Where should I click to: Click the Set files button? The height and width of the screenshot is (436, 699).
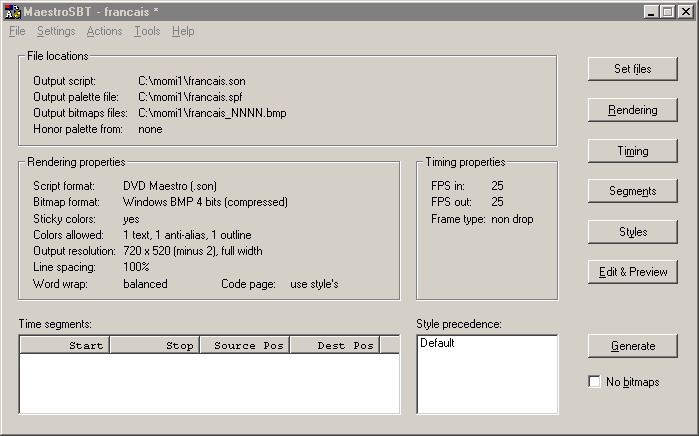(x=633, y=69)
